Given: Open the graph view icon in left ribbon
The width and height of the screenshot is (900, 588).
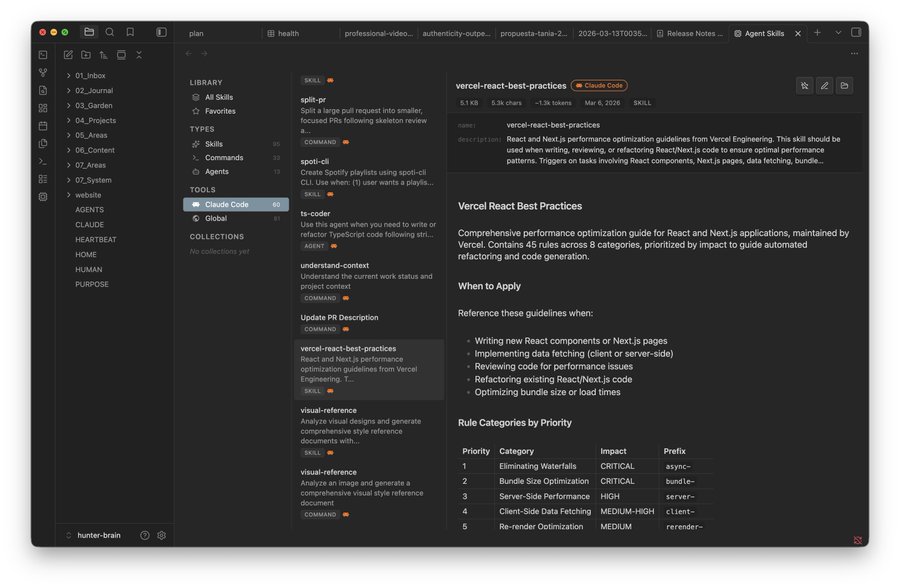Looking at the screenshot, I should point(42,72).
